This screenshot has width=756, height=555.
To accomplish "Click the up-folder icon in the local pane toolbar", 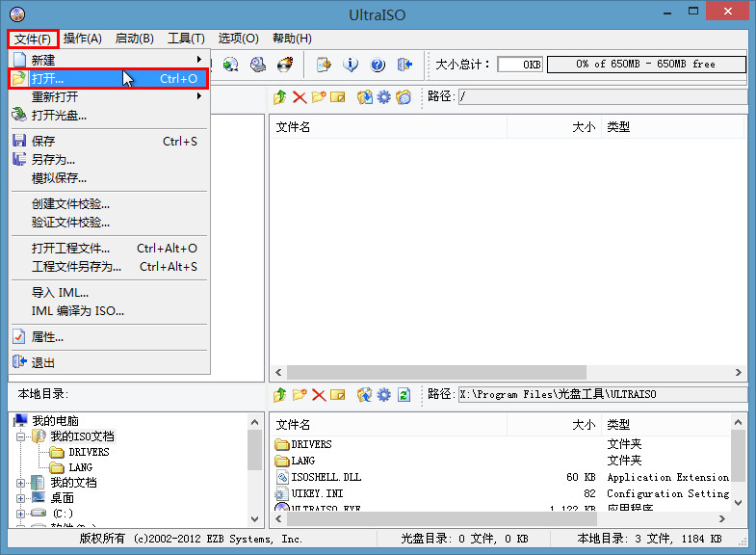I will pyautogui.click(x=279, y=395).
